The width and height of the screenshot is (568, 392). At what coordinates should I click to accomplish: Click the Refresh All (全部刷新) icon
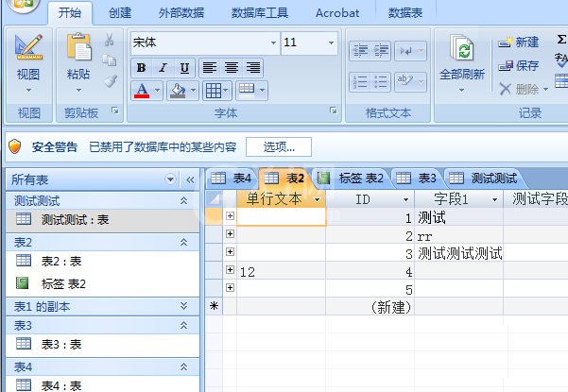click(462, 47)
